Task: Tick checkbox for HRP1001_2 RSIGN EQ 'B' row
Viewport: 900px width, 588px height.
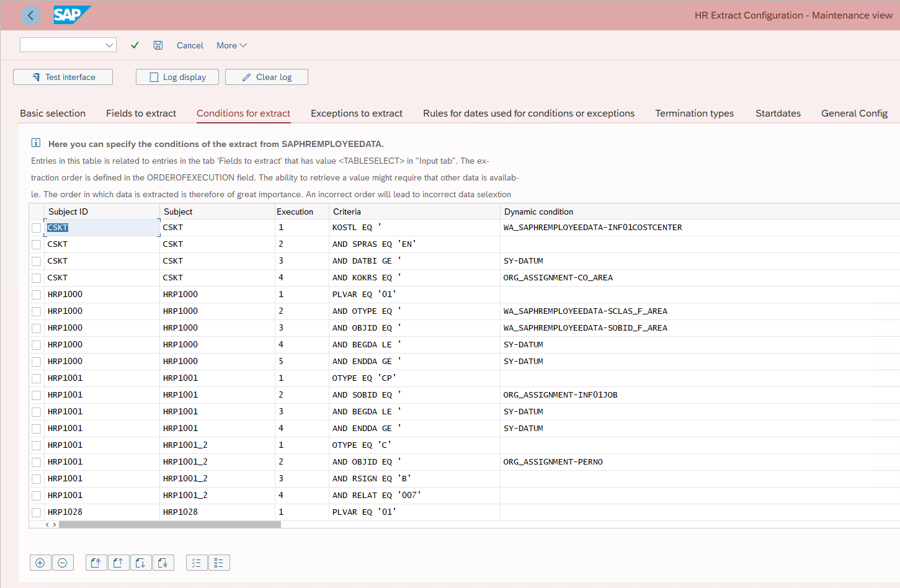Action: tap(36, 479)
